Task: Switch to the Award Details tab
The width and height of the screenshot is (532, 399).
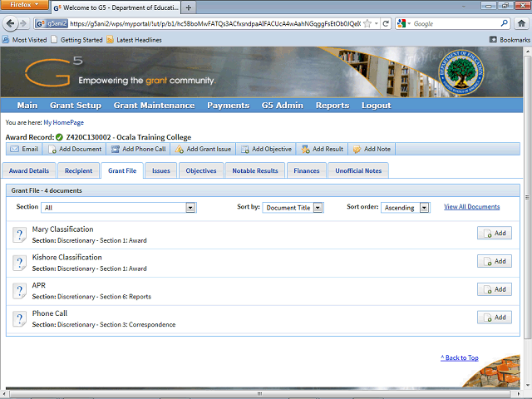Action: click(x=29, y=170)
